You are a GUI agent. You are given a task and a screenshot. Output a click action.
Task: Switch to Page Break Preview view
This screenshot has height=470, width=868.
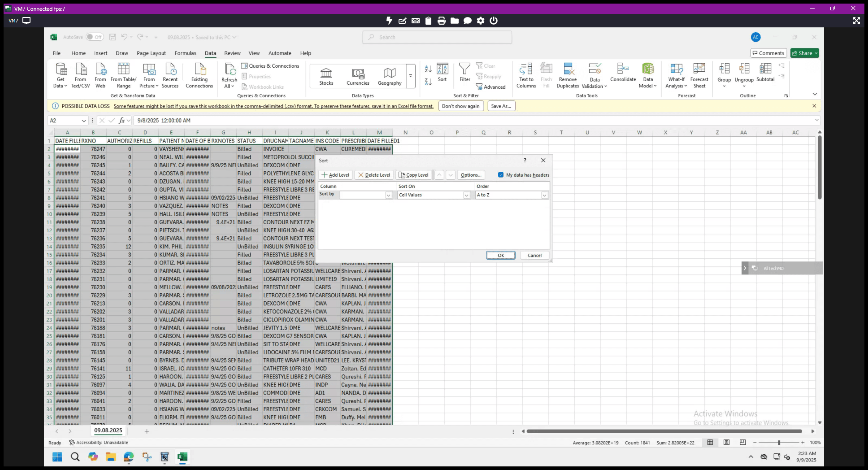coord(742,442)
